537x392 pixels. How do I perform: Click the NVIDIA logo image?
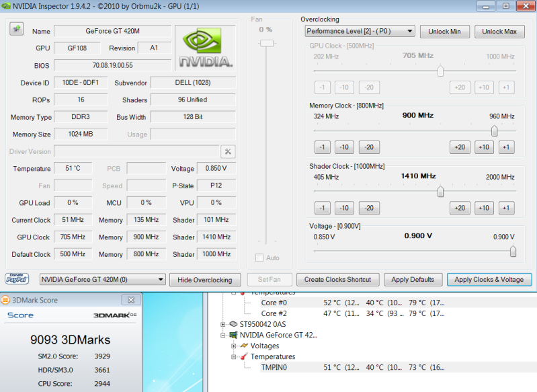coord(206,48)
